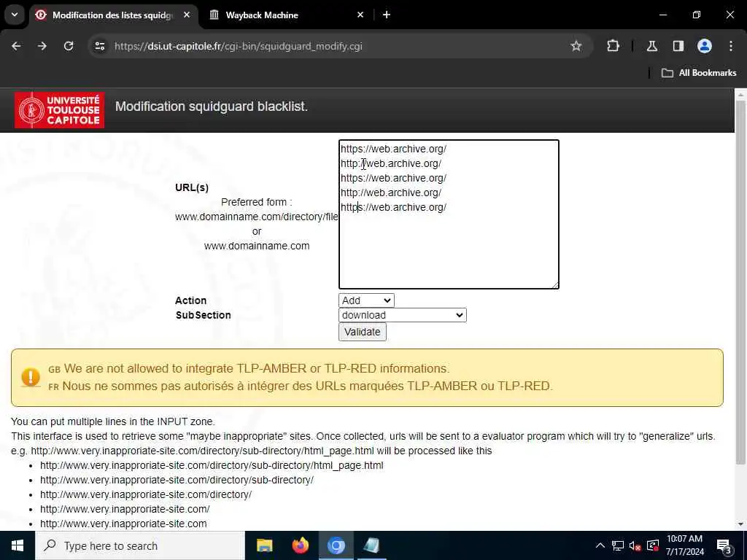Open the All Bookmarks folder
Viewport: 747px width, 560px height.
(x=699, y=73)
